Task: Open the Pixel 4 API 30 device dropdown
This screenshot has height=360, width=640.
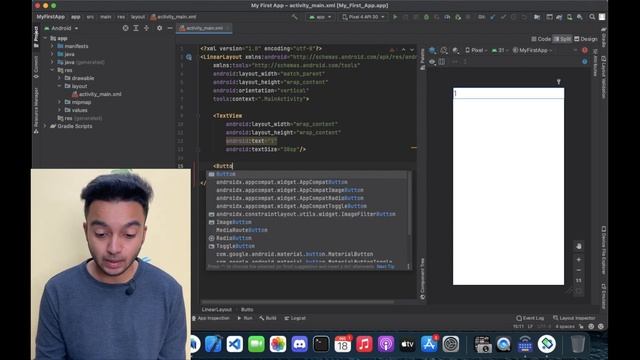Action: pos(363,17)
